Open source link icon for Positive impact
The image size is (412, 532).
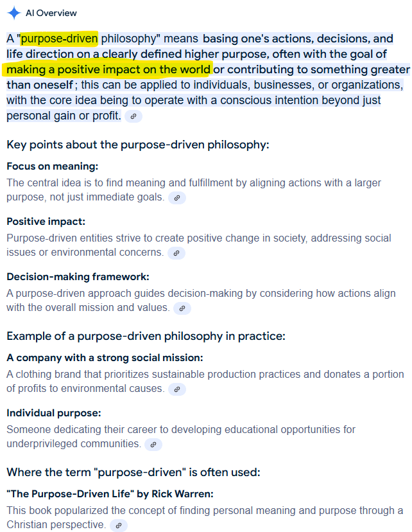(x=176, y=253)
